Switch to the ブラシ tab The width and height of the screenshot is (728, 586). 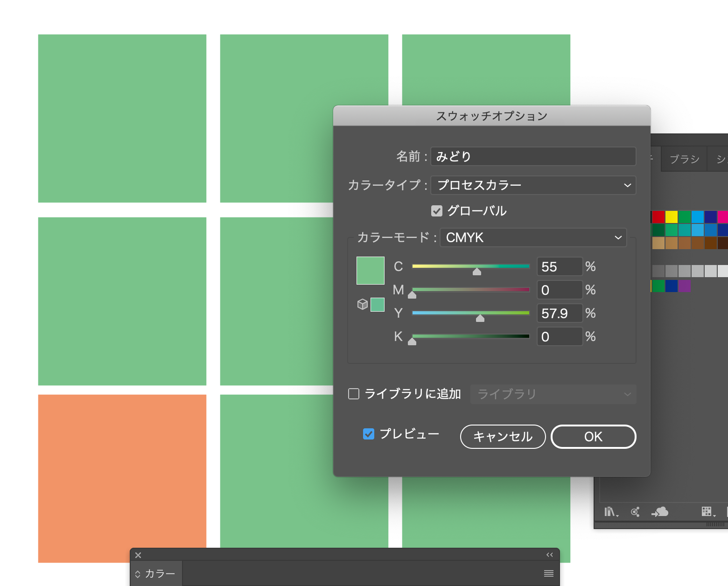(x=684, y=159)
